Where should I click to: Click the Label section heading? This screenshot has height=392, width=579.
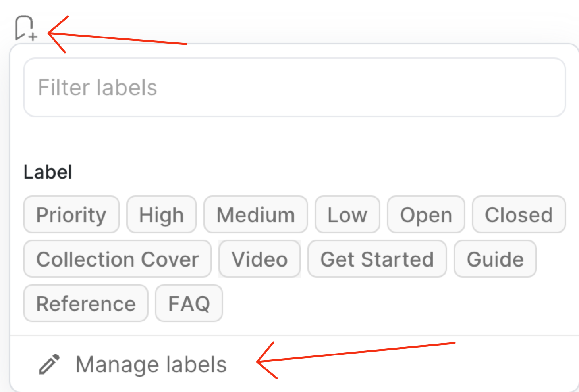coord(48,172)
